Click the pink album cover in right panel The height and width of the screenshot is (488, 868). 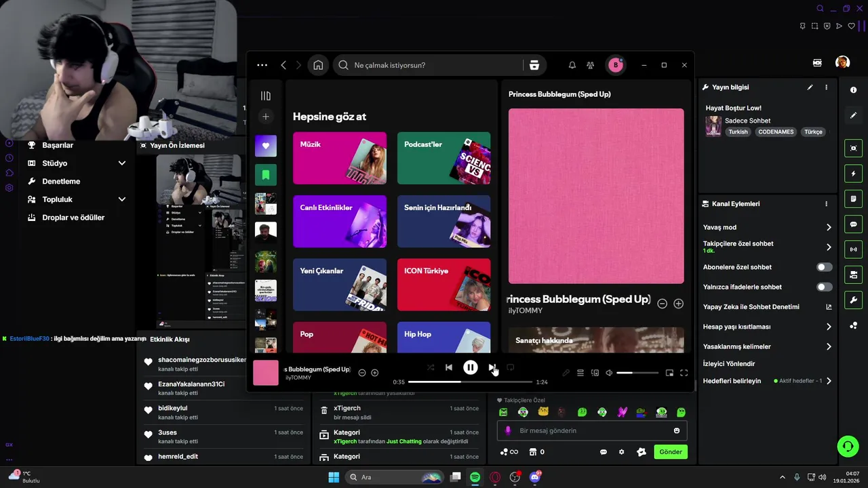(x=596, y=196)
